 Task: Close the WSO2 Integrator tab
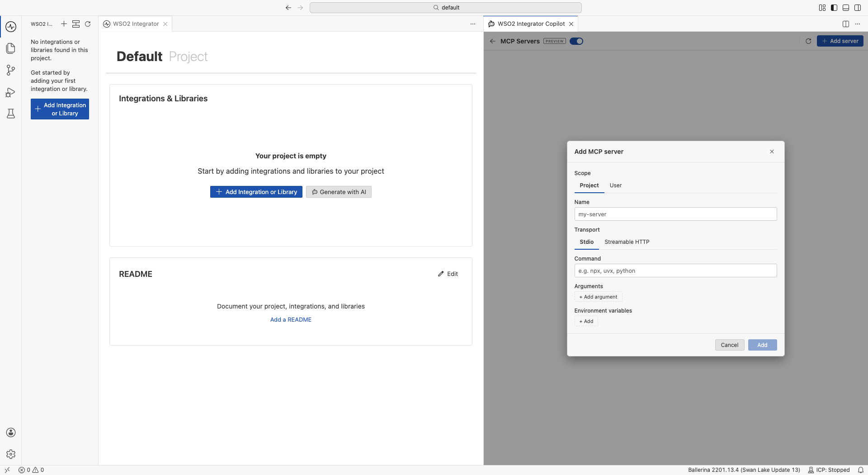[165, 24]
